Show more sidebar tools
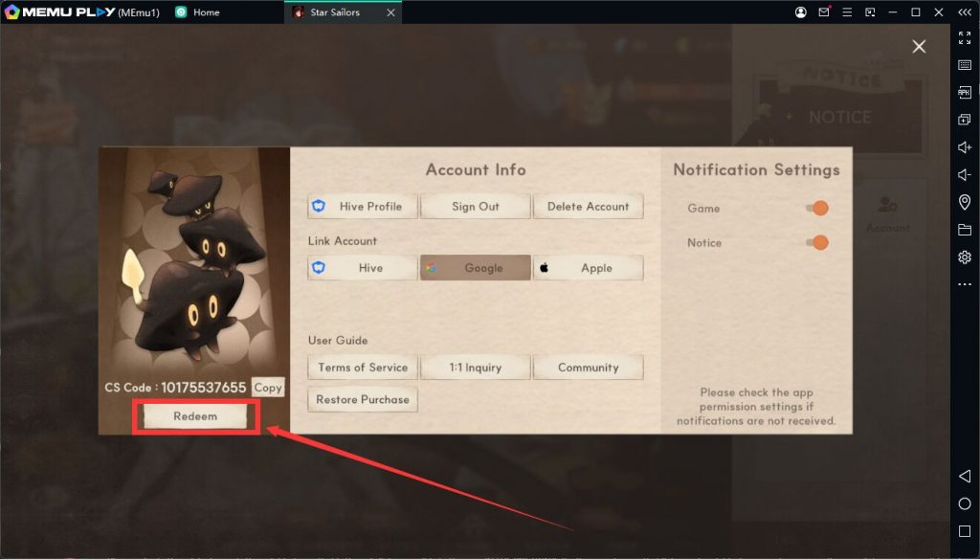 pyautogui.click(x=965, y=284)
